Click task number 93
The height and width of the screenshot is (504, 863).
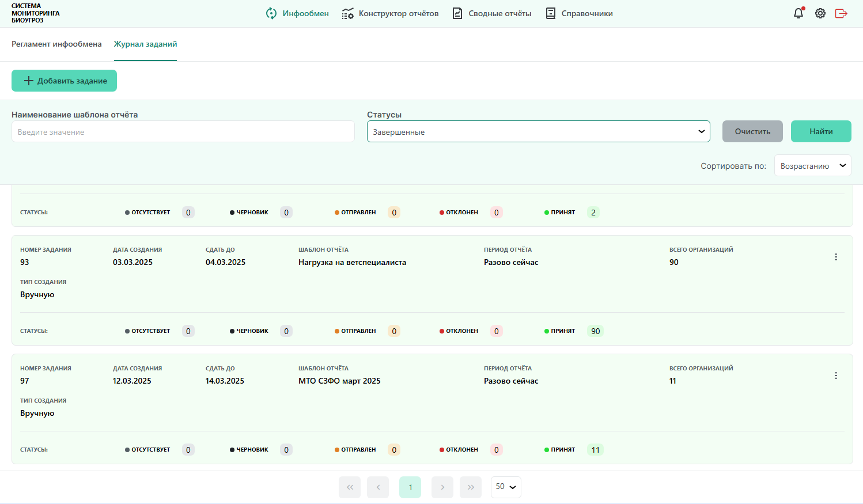pyautogui.click(x=25, y=263)
